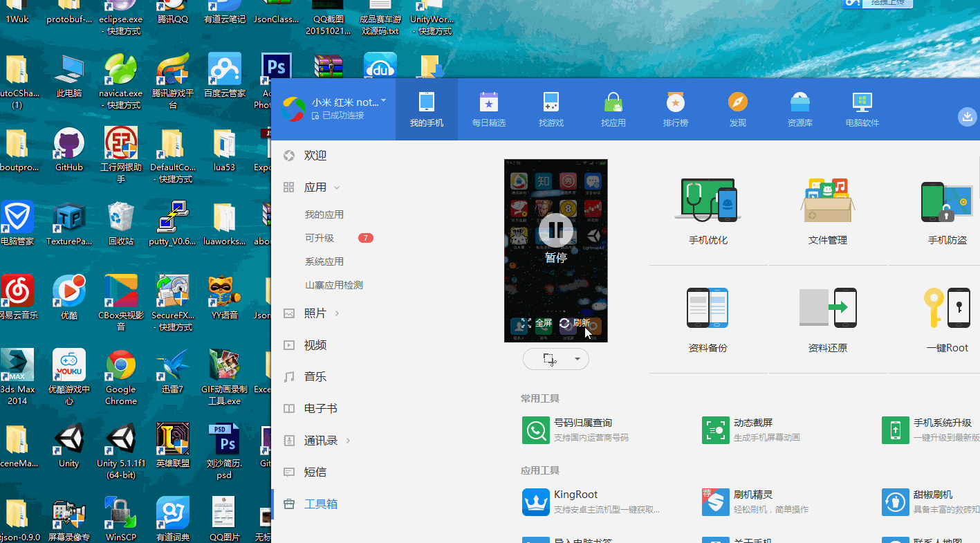Open 手机系统升级 tool
980x543 pixels.
930,430
